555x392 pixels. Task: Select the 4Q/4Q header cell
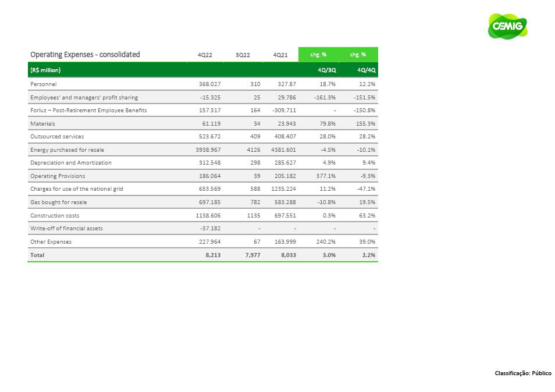[x=367, y=70]
